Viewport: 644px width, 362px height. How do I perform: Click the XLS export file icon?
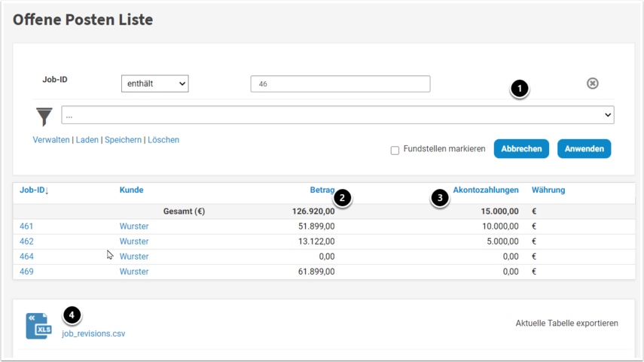39,326
